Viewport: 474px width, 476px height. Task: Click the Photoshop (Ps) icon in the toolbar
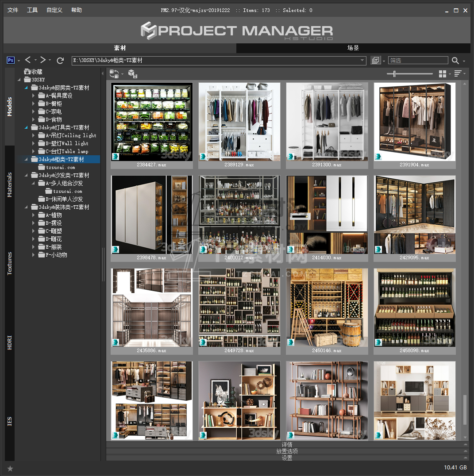pyautogui.click(x=11, y=60)
